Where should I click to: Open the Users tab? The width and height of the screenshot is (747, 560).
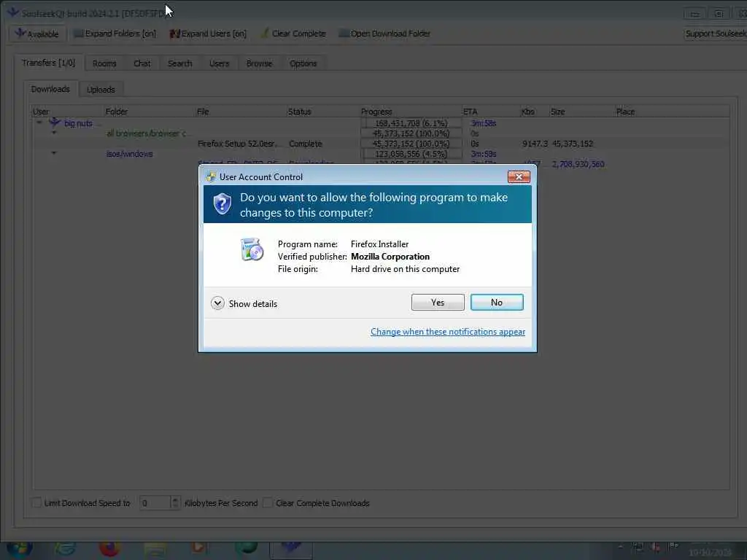click(219, 63)
